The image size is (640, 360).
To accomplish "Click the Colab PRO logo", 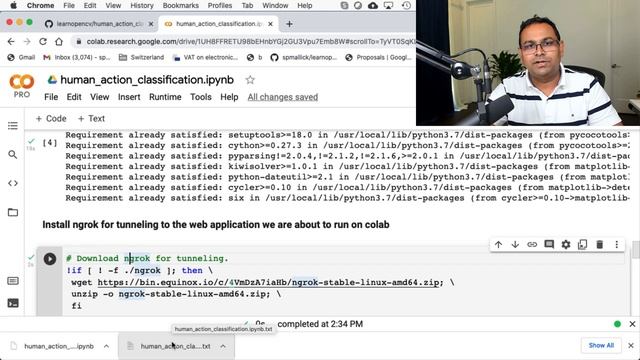I will 22,86.
